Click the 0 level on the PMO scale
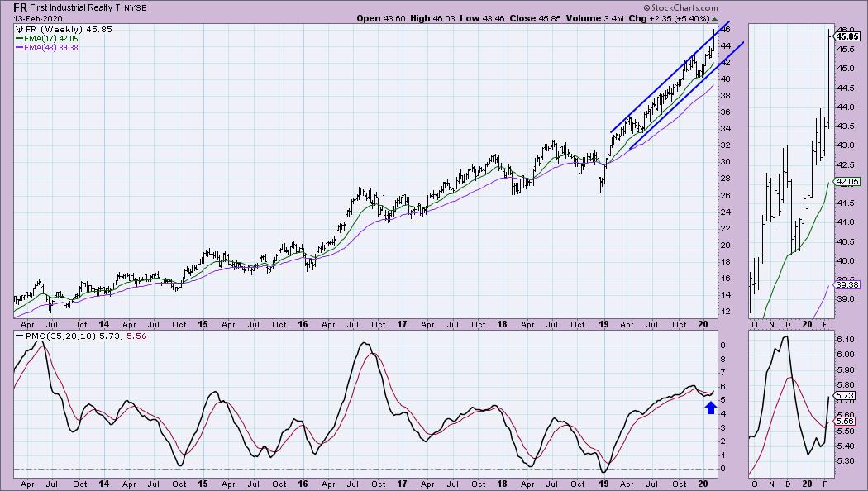Screen dimensions: 868x491 723,469
